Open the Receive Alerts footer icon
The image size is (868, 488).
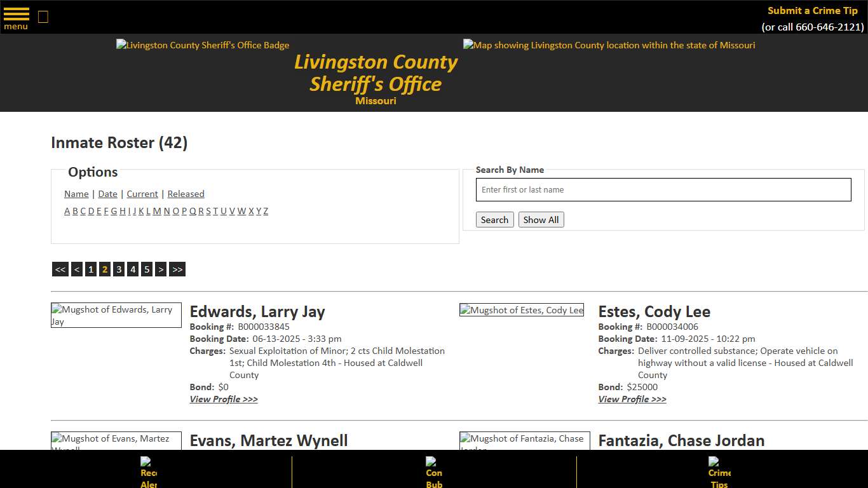[147, 471]
